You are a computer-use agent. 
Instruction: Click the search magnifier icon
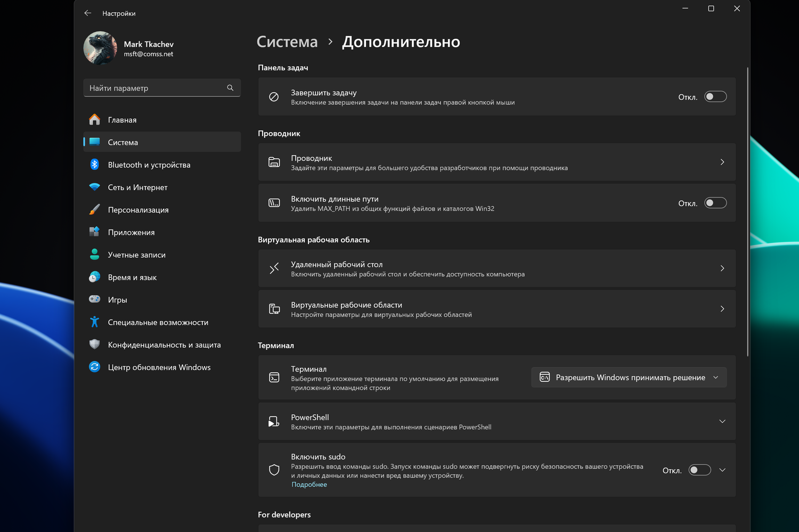pos(230,88)
